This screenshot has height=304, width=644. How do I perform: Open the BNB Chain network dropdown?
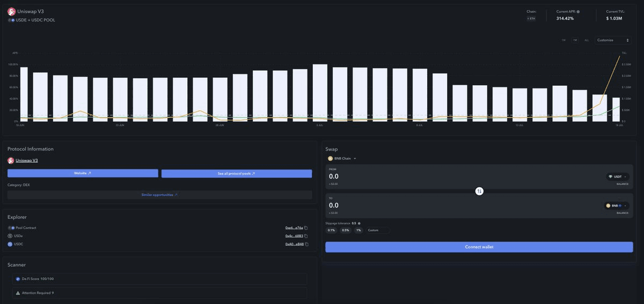click(342, 159)
